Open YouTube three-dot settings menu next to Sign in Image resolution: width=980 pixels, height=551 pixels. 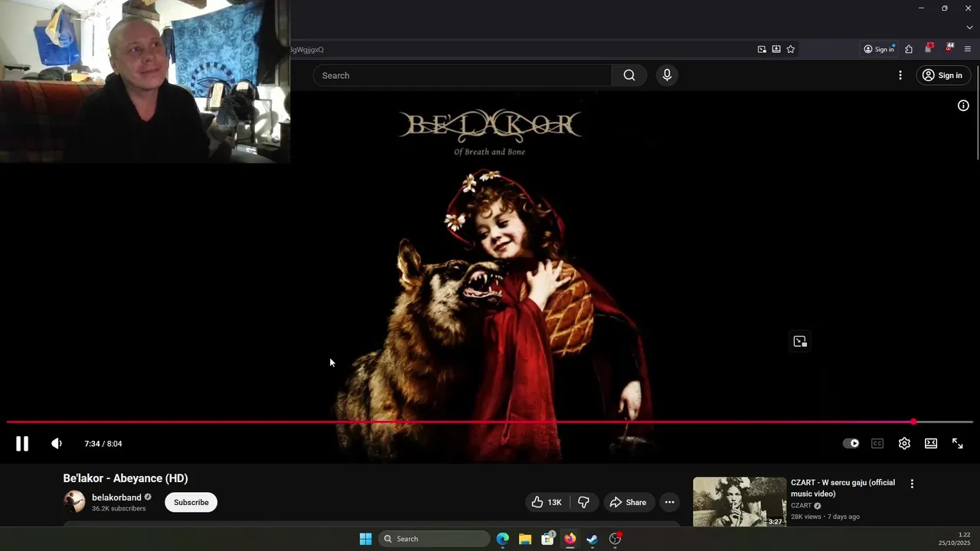point(900,76)
